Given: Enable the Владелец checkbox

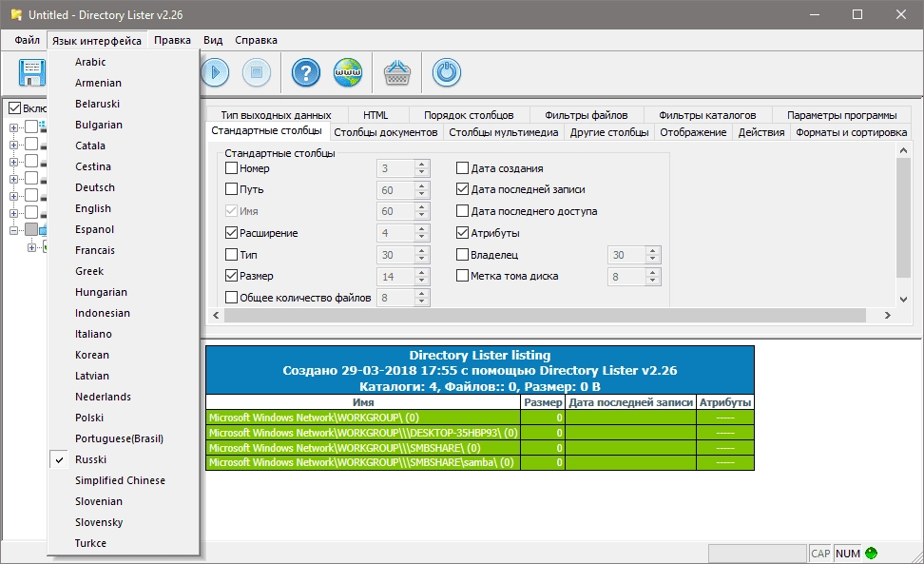Looking at the screenshot, I should (463, 255).
